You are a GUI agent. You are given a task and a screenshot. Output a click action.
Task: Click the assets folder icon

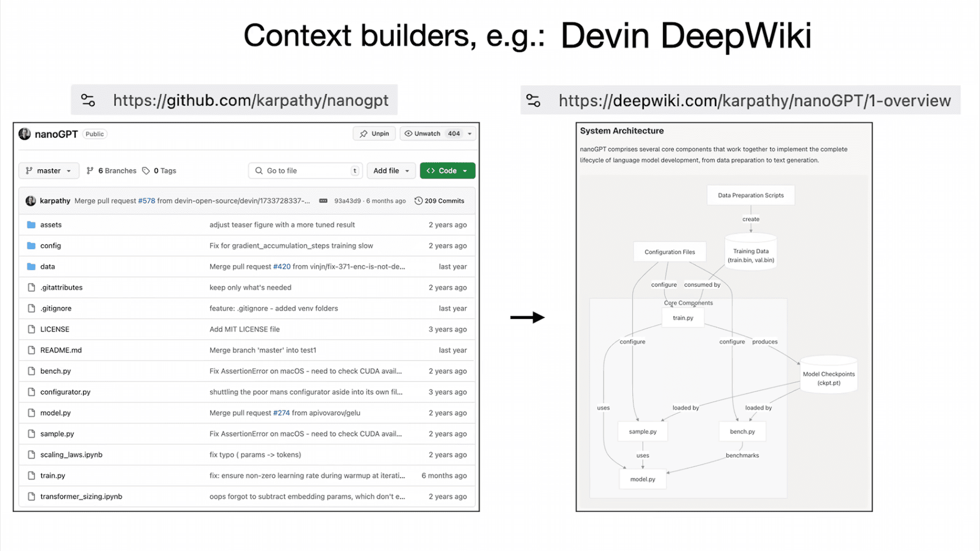pos(31,225)
